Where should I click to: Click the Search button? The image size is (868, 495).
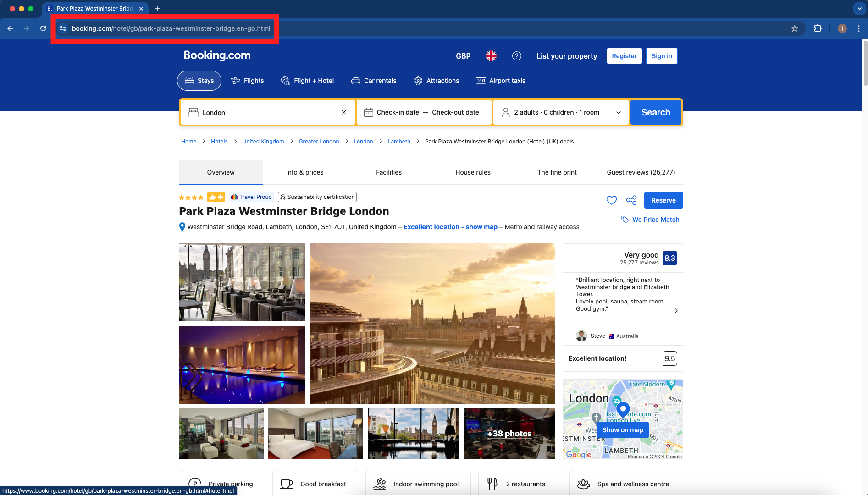(656, 113)
